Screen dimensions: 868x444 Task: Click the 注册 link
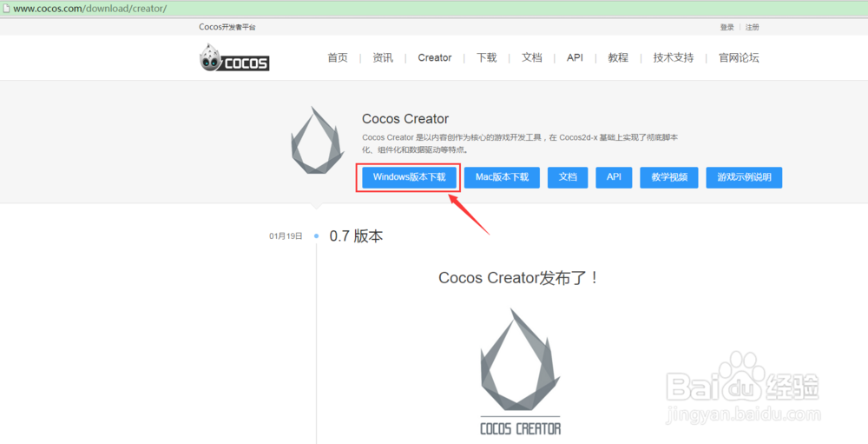pyautogui.click(x=753, y=27)
